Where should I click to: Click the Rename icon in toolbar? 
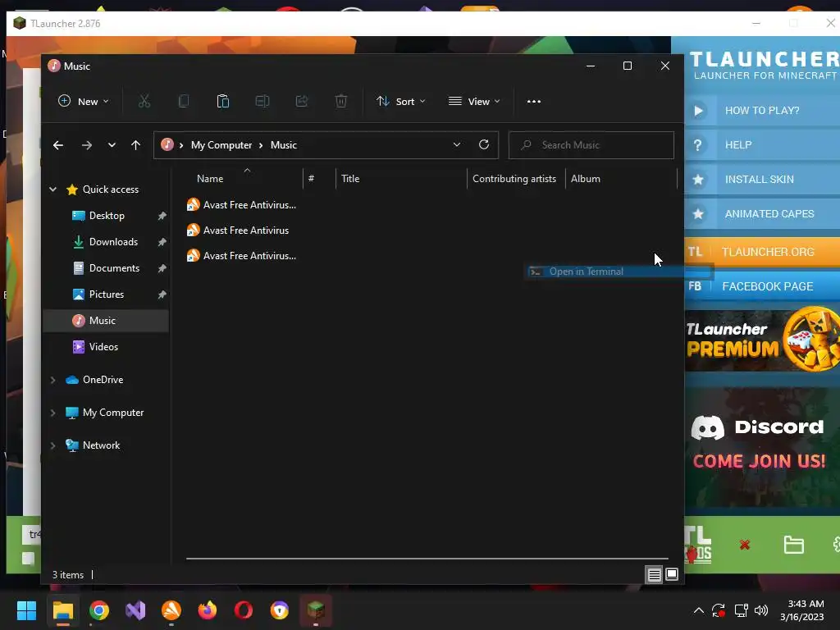[x=262, y=101]
